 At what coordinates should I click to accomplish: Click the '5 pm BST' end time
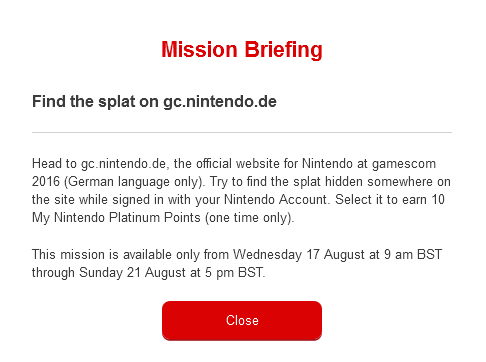click(235, 273)
